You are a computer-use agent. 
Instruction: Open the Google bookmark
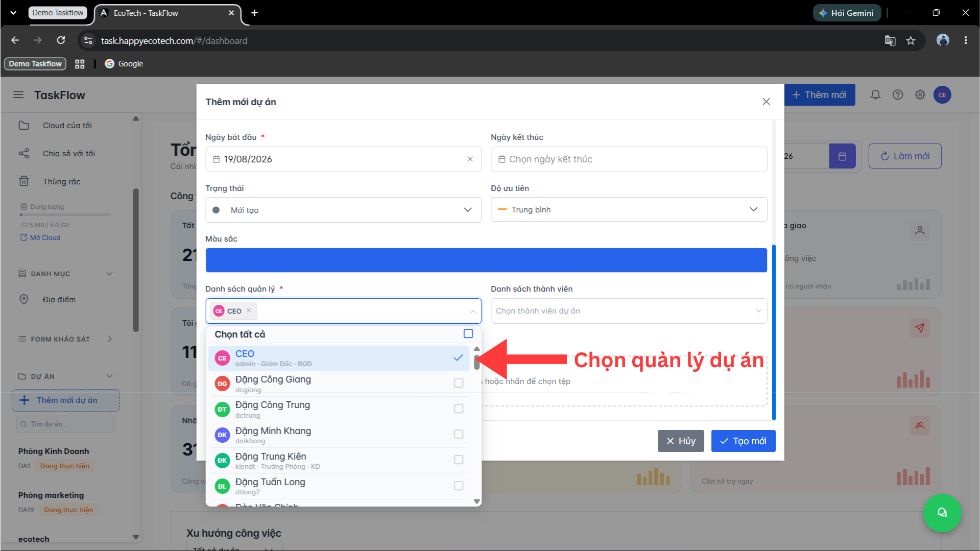[124, 64]
